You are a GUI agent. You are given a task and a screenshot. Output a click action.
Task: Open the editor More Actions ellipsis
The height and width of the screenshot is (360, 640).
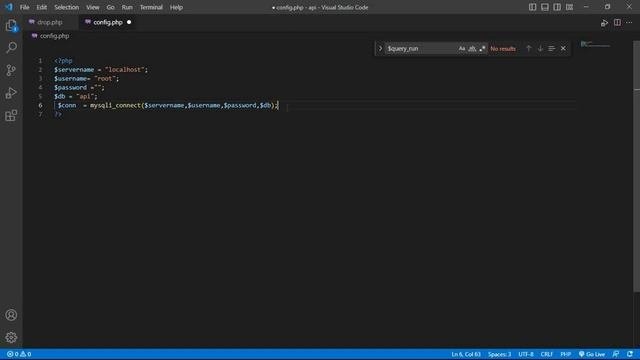click(629, 22)
